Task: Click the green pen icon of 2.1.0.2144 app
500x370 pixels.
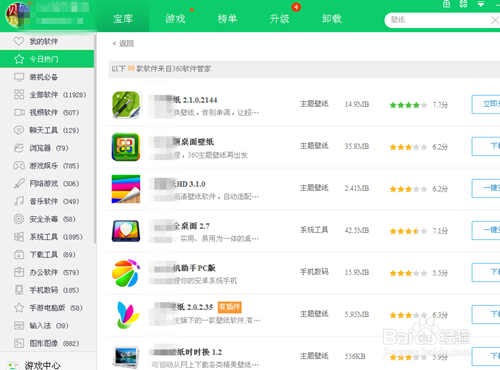Action: (x=126, y=105)
